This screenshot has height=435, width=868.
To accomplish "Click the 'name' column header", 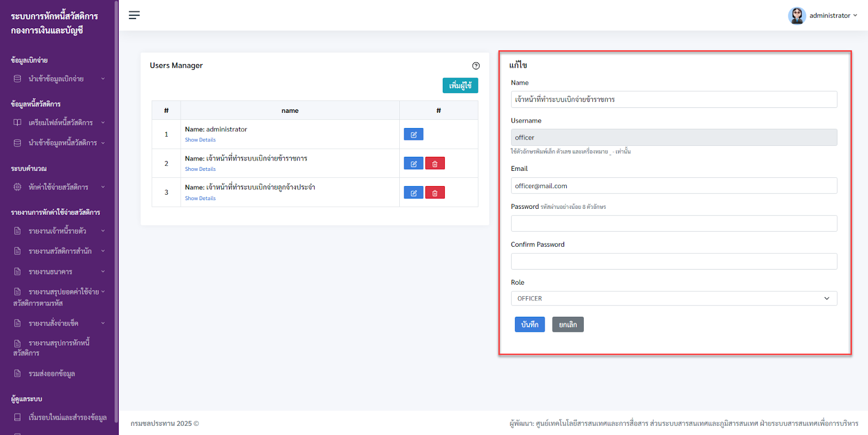I will click(x=290, y=111).
